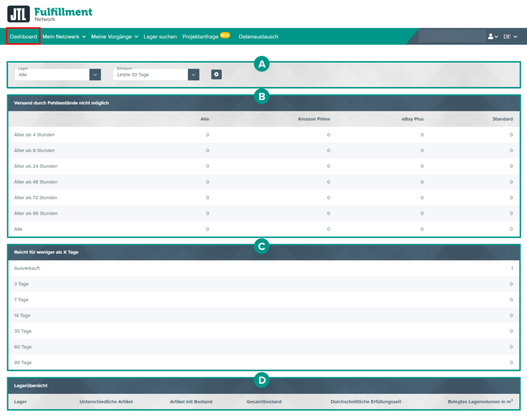The width and height of the screenshot is (527, 420).
Task: Click the green marker A badge
Action: 261,64
